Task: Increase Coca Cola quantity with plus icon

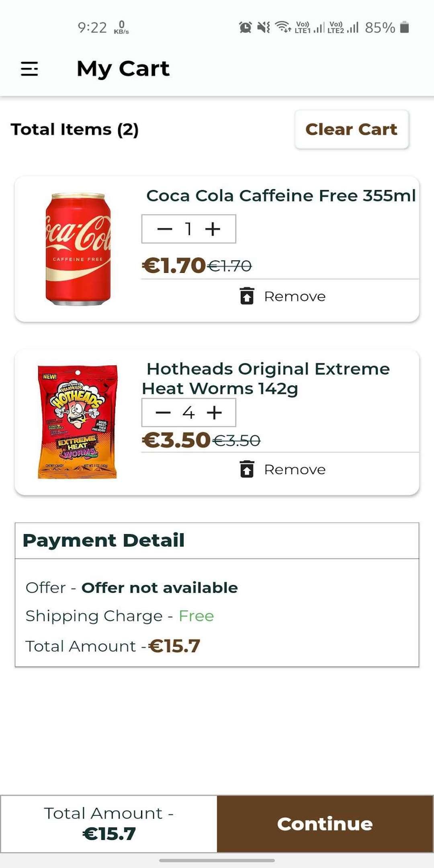Action: pos(213,229)
